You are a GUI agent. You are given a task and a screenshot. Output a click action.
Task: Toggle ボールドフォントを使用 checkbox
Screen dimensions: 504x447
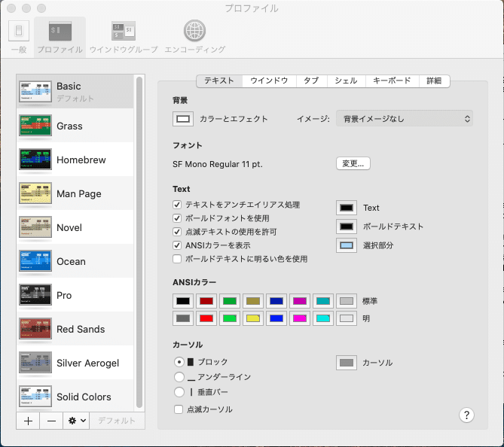[x=177, y=218]
